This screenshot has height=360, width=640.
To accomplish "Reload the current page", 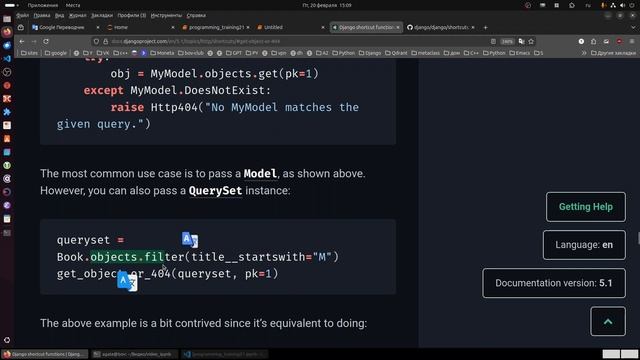I will pos(46,41).
